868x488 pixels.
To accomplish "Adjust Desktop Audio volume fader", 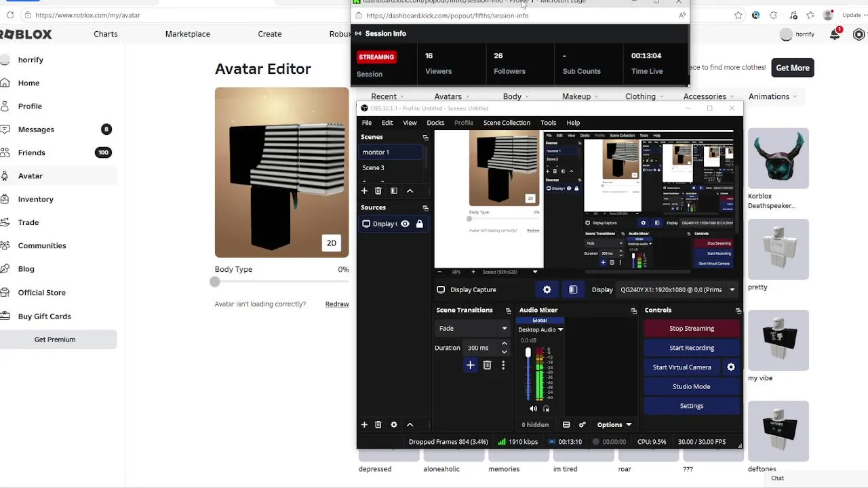I will tap(528, 353).
